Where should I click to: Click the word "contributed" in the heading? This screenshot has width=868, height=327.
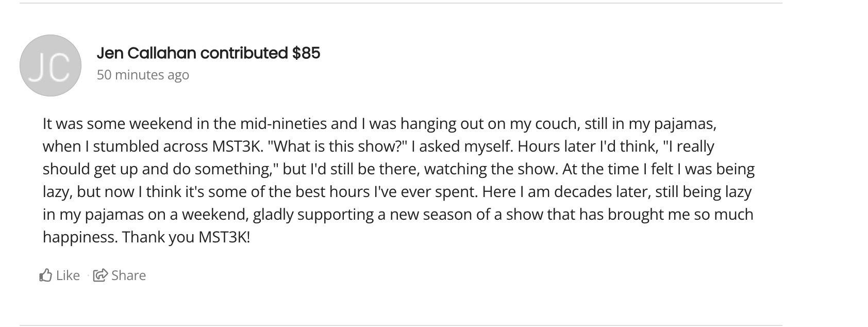pos(244,53)
